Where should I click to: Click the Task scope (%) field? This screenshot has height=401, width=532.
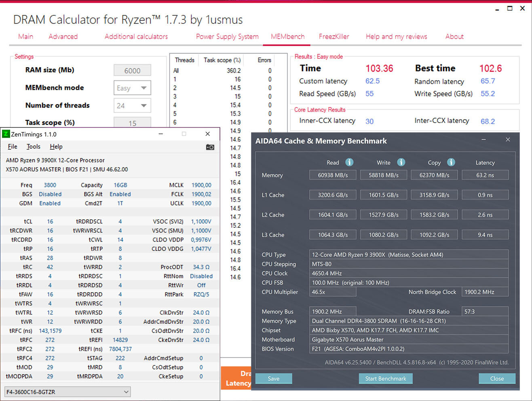[x=132, y=123]
